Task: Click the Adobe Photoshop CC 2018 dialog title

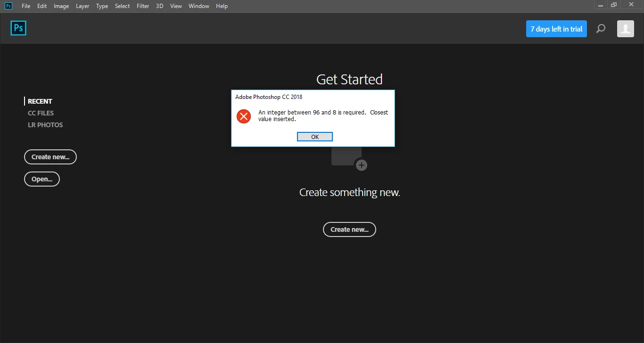Action: click(269, 97)
